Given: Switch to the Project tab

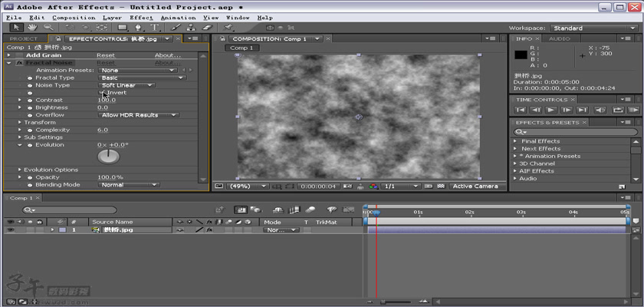Looking at the screenshot, I should coord(24,38).
